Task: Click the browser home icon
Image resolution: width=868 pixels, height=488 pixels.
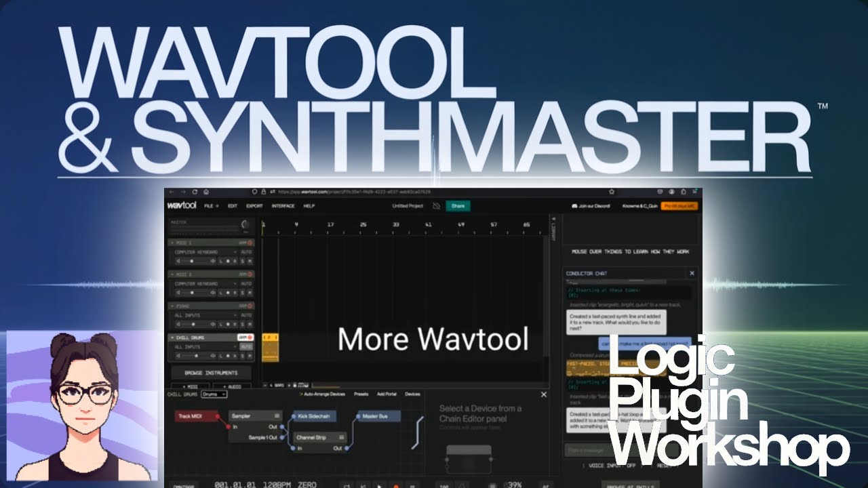Action: (206, 192)
